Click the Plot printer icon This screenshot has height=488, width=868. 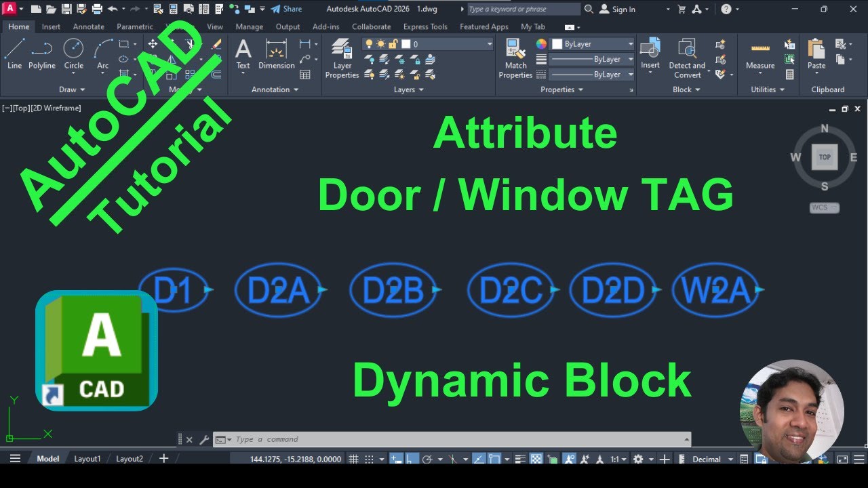coord(97,9)
